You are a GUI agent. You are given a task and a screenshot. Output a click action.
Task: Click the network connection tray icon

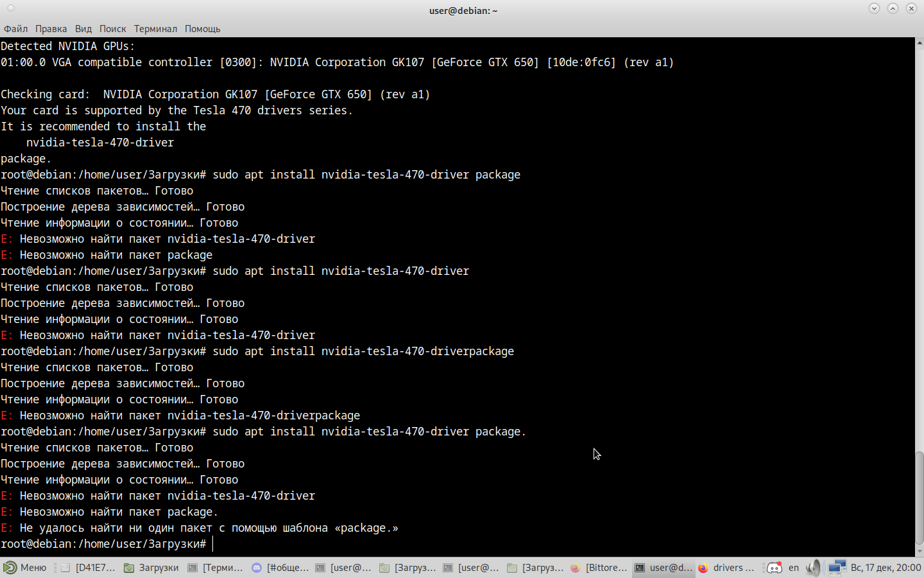[x=837, y=568]
